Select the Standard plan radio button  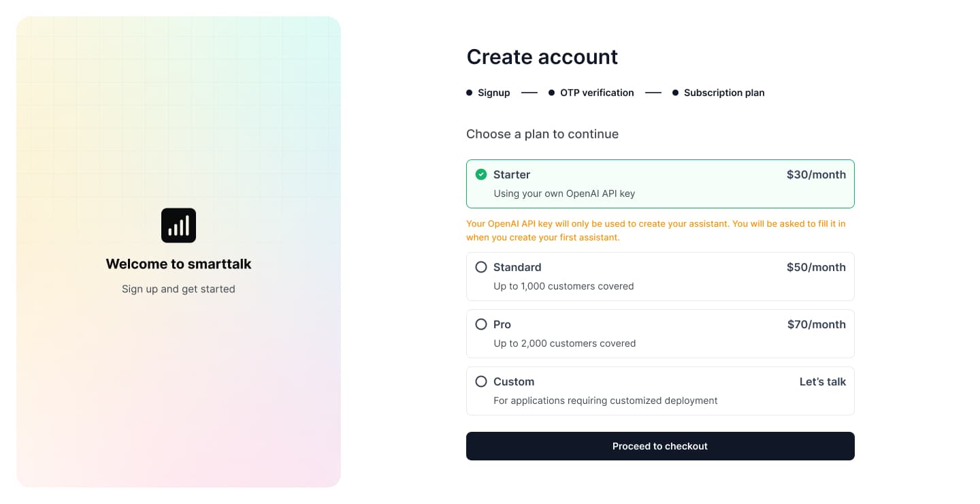481,267
